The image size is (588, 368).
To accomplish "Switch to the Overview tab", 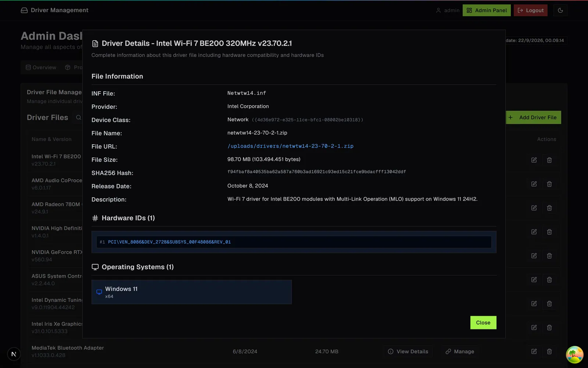I will [x=41, y=67].
